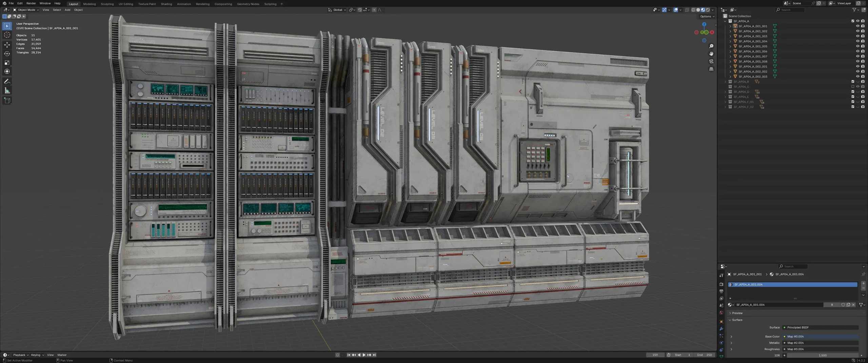Select the Move tool in the viewport toolbar
Viewport: 868px width, 363px height.
(7, 45)
